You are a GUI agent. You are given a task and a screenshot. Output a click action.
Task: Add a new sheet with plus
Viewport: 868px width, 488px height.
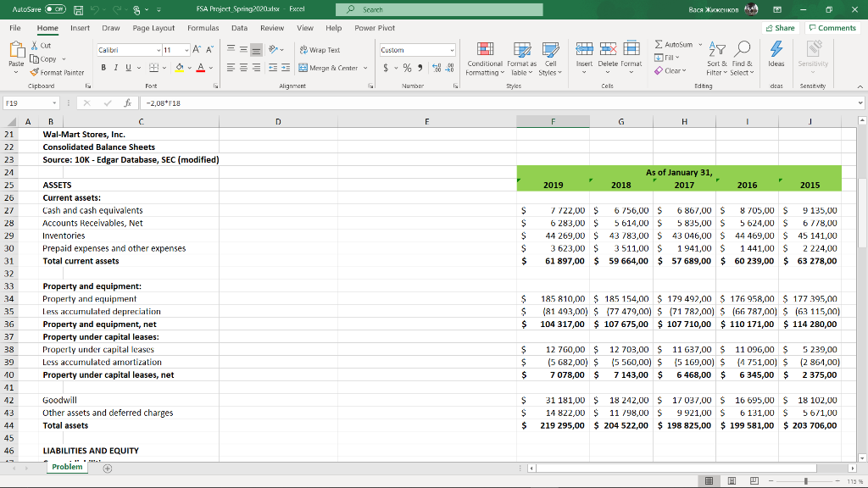[108, 469]
